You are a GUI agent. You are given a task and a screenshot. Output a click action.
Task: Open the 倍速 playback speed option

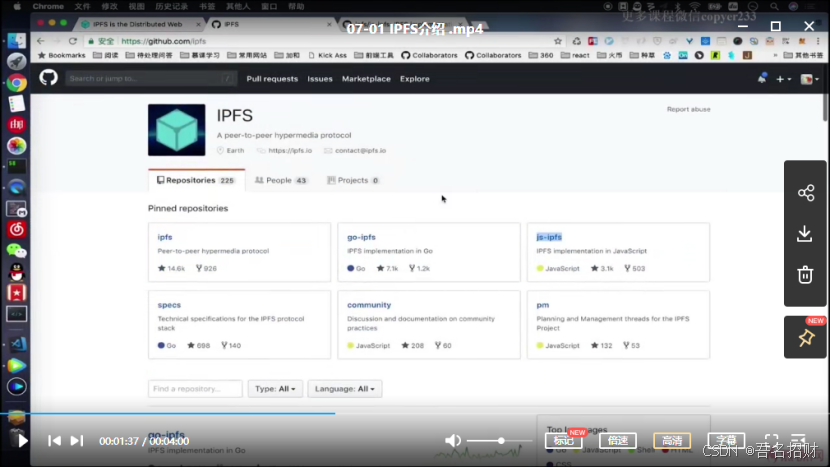617,440
